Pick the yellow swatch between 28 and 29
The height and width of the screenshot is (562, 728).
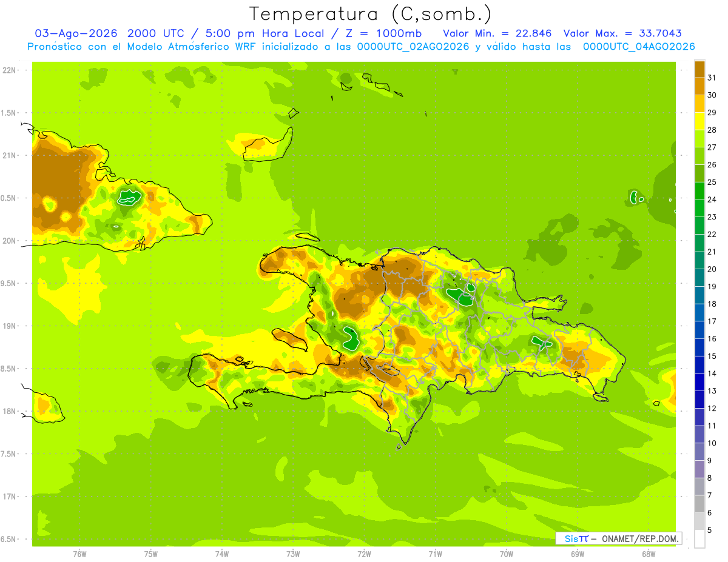699,121
